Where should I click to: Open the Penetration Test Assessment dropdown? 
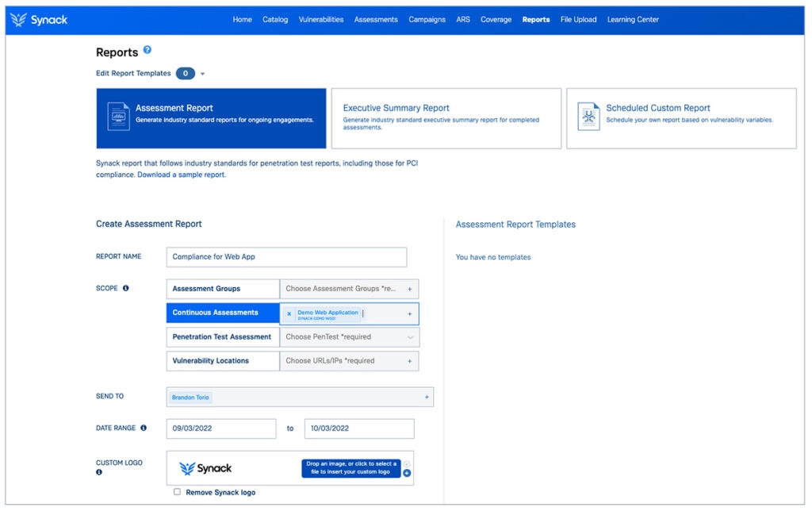[409, 337]
